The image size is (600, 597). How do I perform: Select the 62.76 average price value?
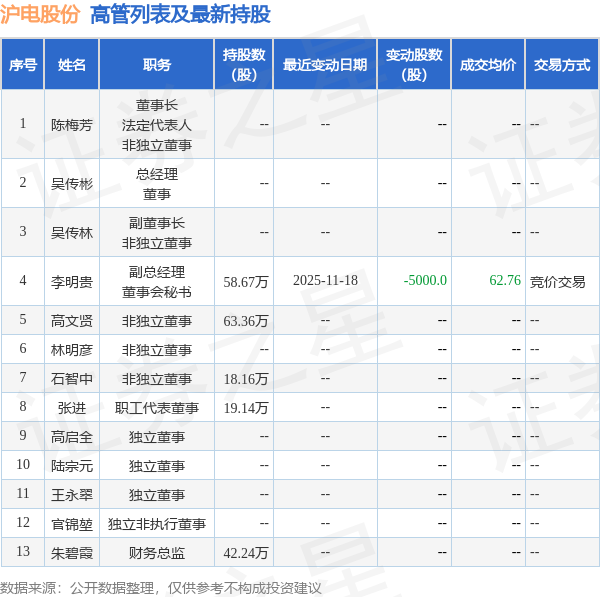(x=505, y=281)
